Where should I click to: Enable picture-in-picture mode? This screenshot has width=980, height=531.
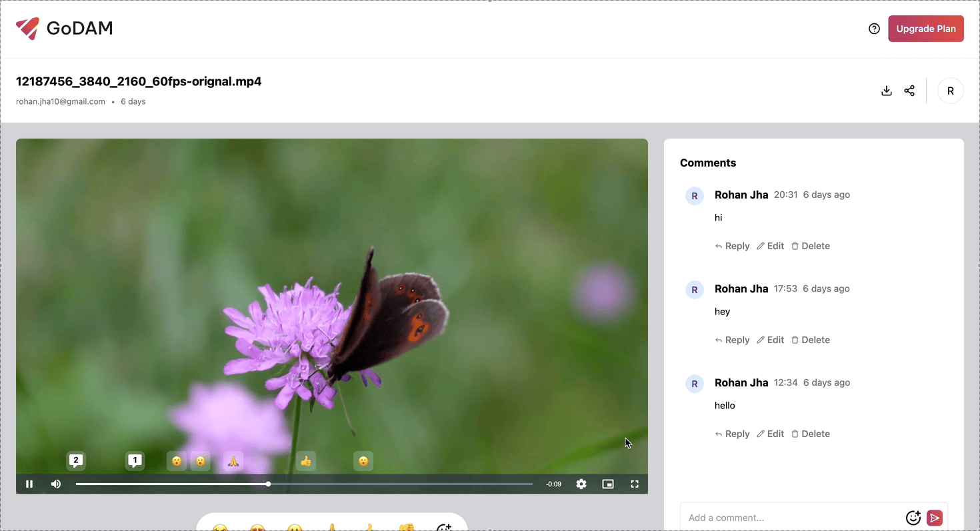click(x=607, y=484)
